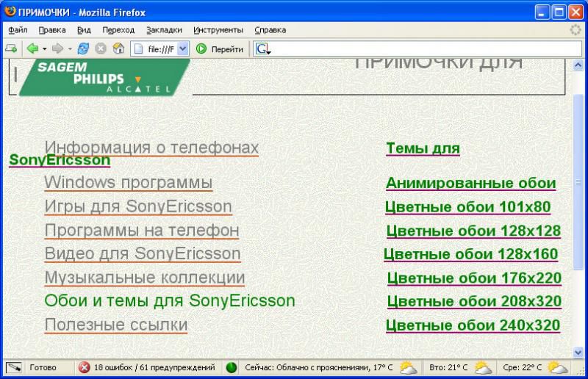The height and width of the screenshot is (379, 588).
Task: Open the Forward button history dropdown arrow
Action: [70, 49]
